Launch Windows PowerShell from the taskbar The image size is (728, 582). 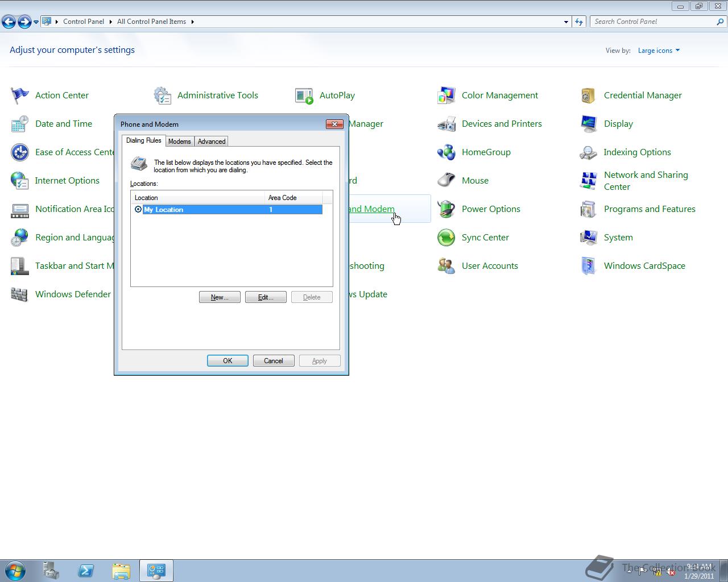tap(86, 571)
